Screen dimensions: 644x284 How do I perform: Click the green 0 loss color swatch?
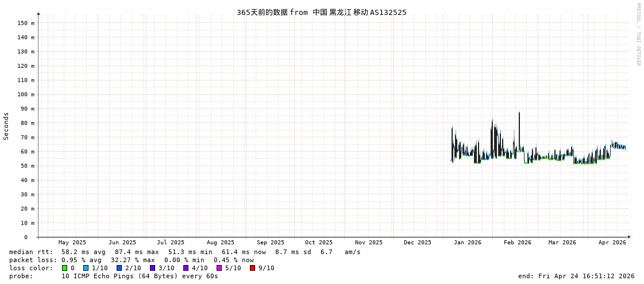coord(65,268)
